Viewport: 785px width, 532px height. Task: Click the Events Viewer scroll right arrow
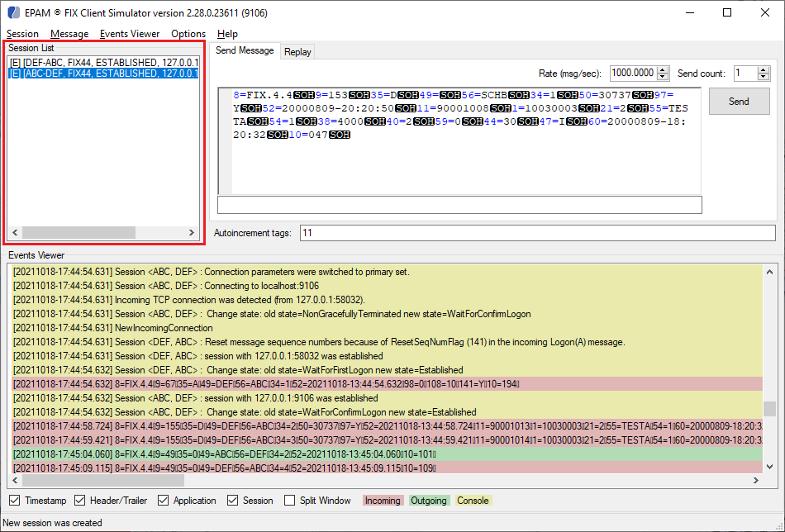(756, 481)
